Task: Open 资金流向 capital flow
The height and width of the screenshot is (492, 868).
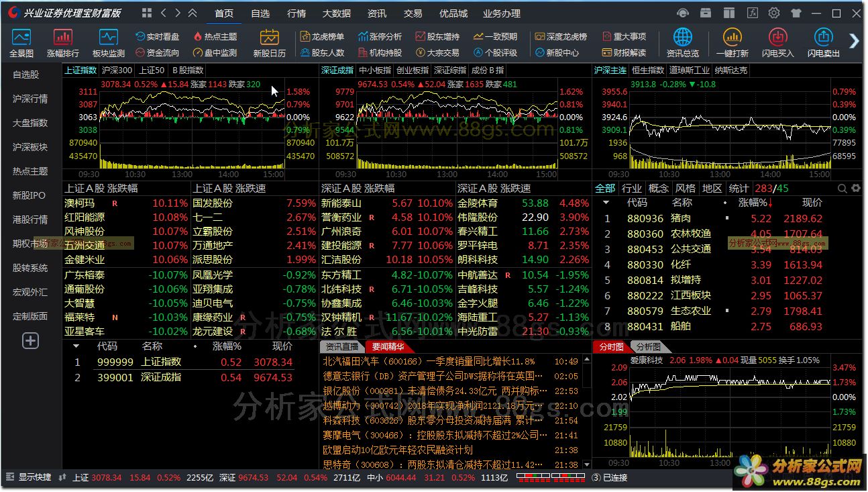Action: [x=158, y=52]
